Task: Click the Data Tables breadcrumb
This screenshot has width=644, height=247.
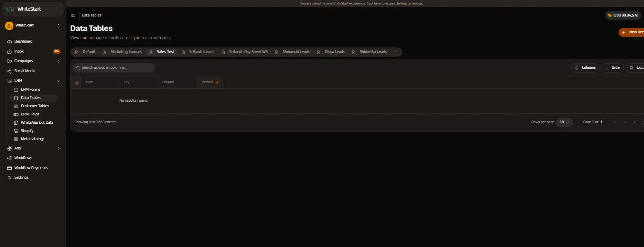Action: (92, 15)
